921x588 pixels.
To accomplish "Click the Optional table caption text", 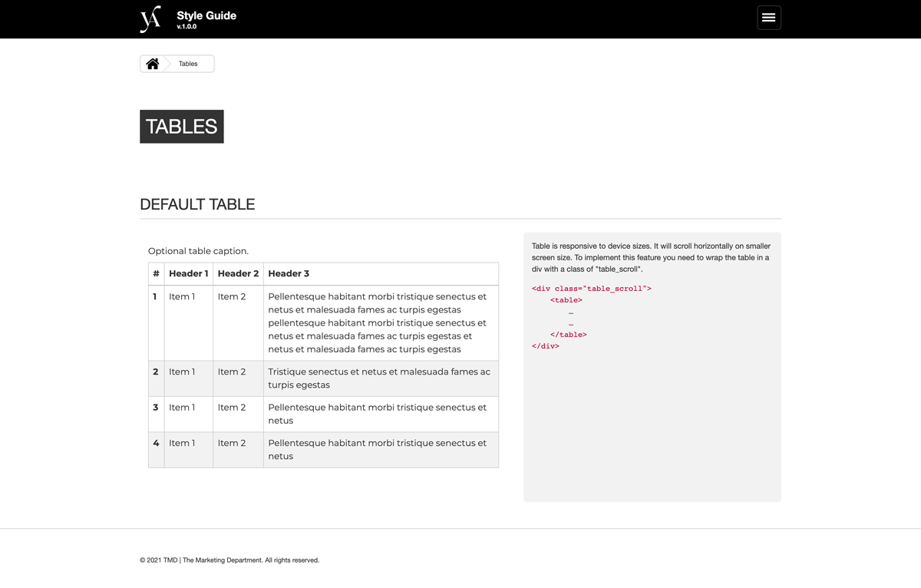I will click(198, 251).
